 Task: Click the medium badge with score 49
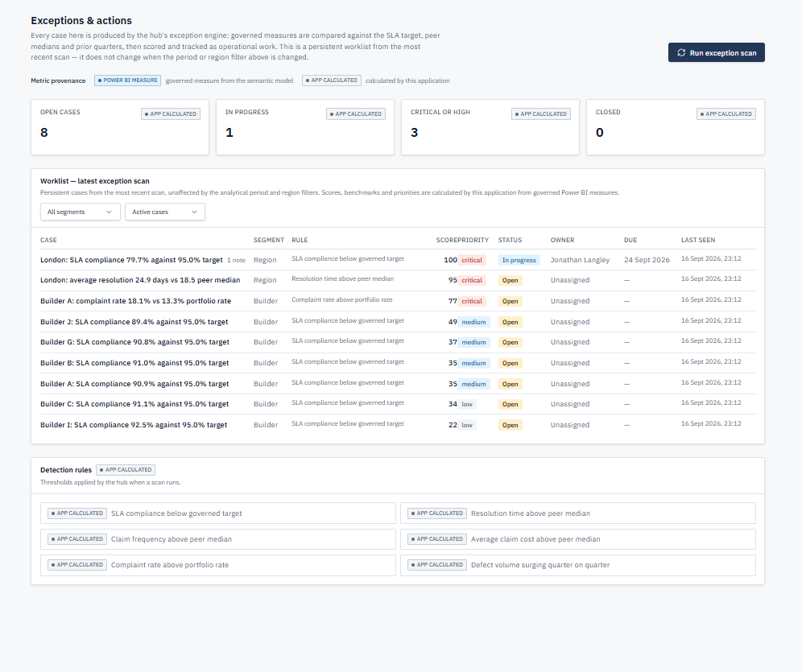coord(473,323)
